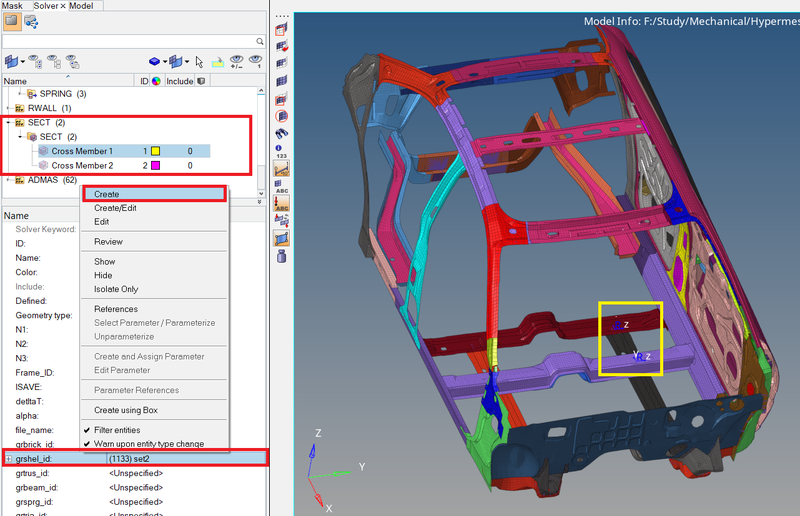The height and width of the screenshot is (516, 800).
Task: Click the yellow color swatch of Cross Member 1
Action: point(156,151)
